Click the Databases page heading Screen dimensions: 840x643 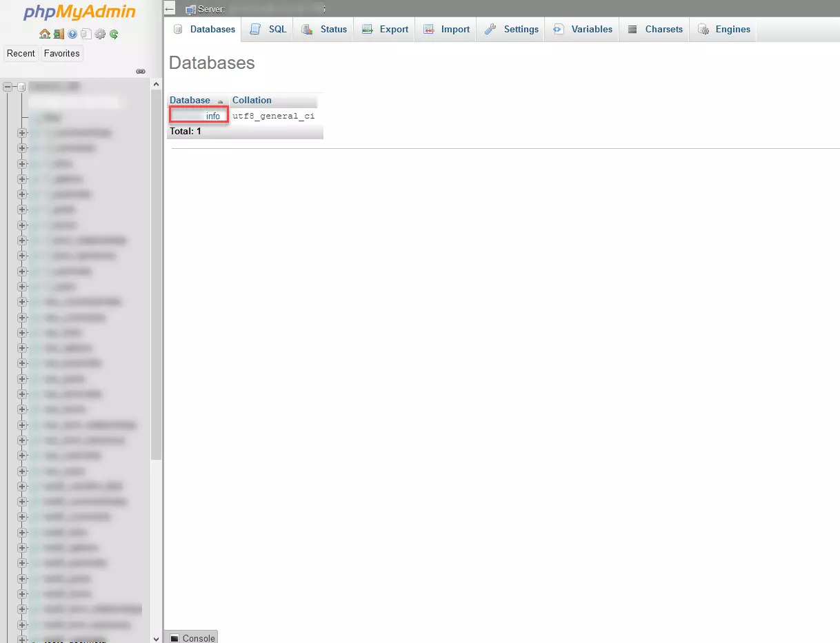point(212,63)
